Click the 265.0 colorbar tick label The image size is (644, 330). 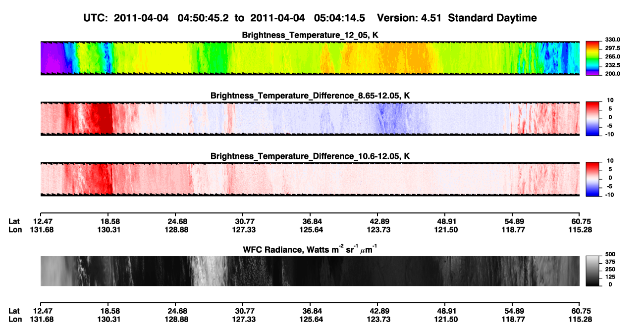[612, 57]
